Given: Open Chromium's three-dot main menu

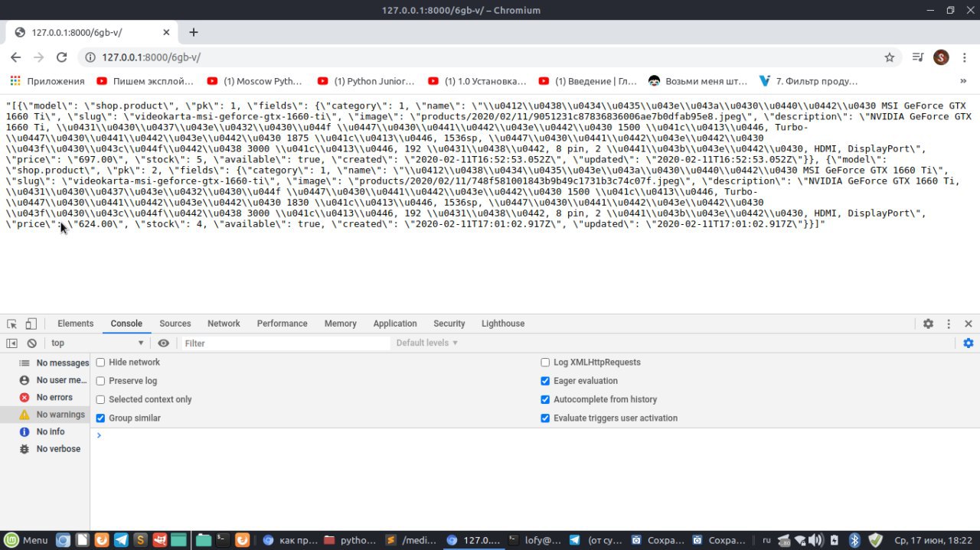Looking at the screenshot, I should (x=964, y=57).
